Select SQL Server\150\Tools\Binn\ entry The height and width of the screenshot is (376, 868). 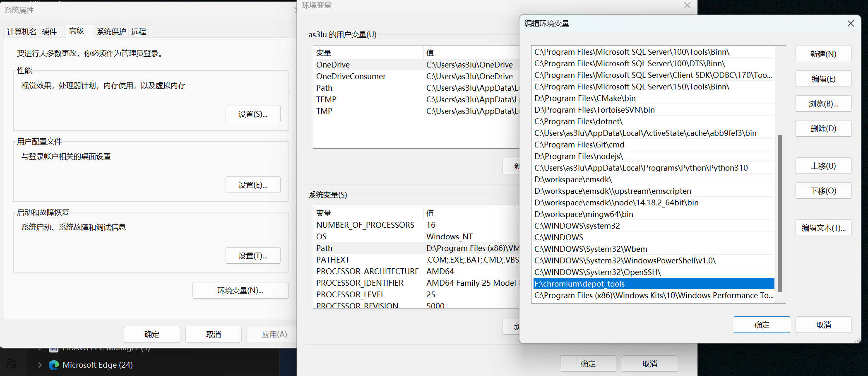(x=654, y=87)
